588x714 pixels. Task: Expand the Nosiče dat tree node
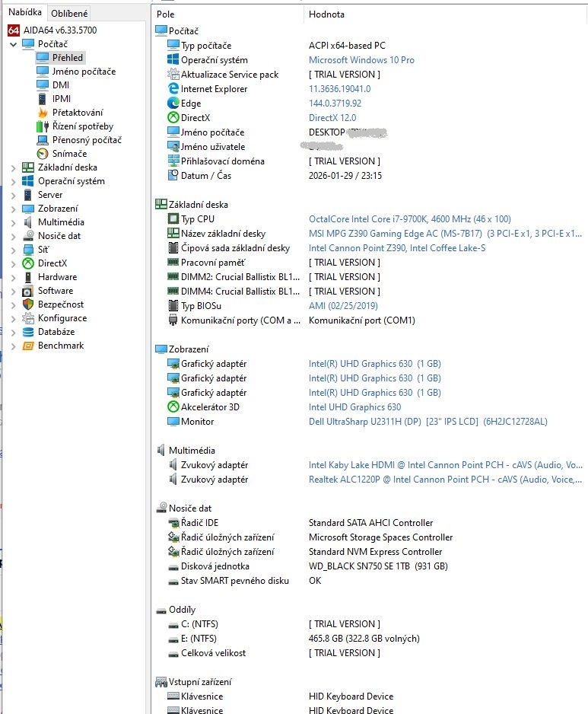point(13,236)
